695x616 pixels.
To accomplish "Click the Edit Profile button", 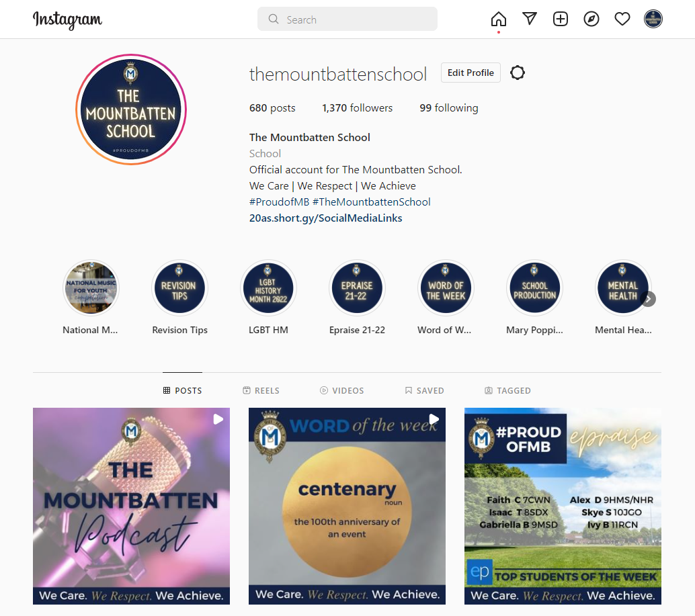I will click(x=471, y=73).
